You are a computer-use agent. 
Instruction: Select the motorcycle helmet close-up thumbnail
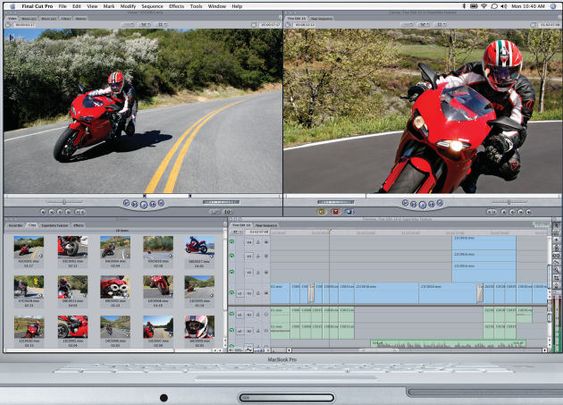[200, 327]
